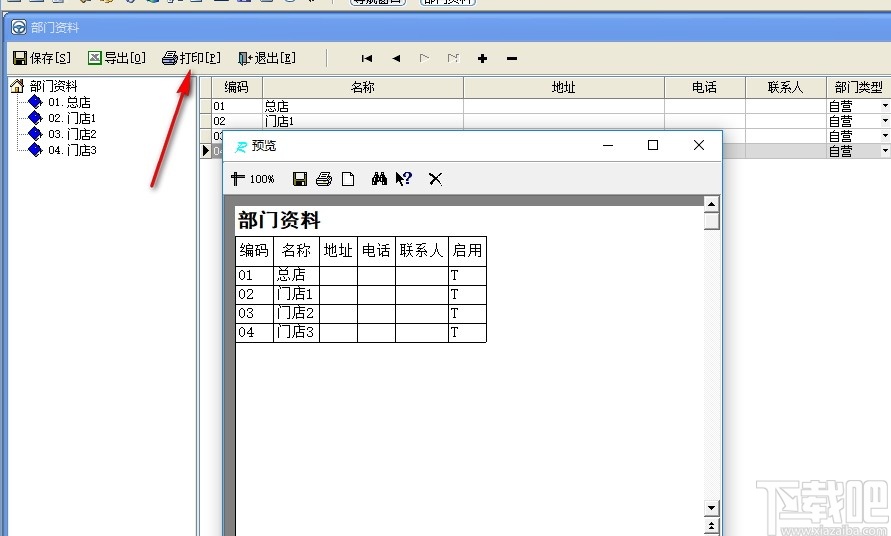Go to previous record arrow
This screenshot has height=536, width=891.
(x=396, y=58)
